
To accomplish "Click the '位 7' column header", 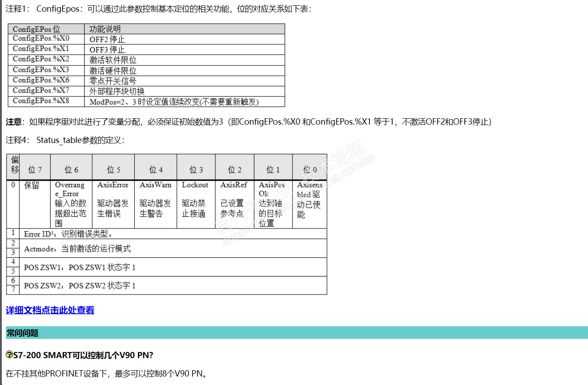I will click(x=35, y=167).
